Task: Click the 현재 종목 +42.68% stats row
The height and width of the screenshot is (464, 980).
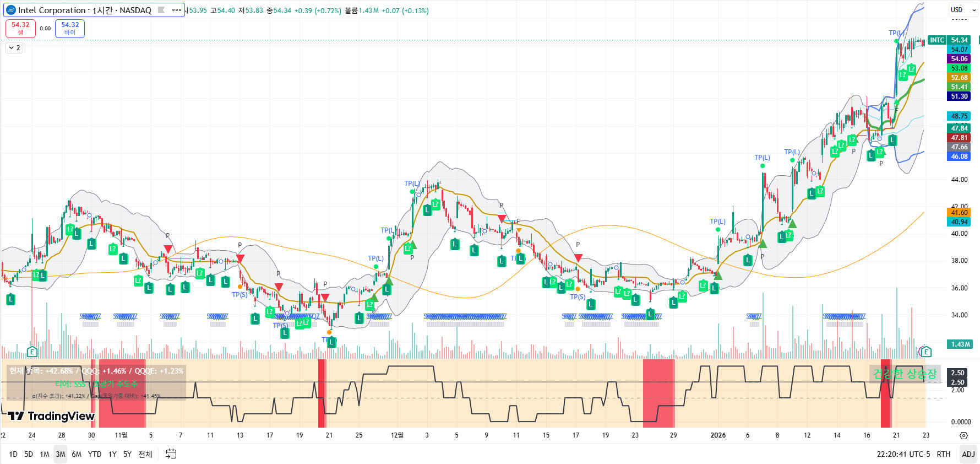Action: click(96, 371)
